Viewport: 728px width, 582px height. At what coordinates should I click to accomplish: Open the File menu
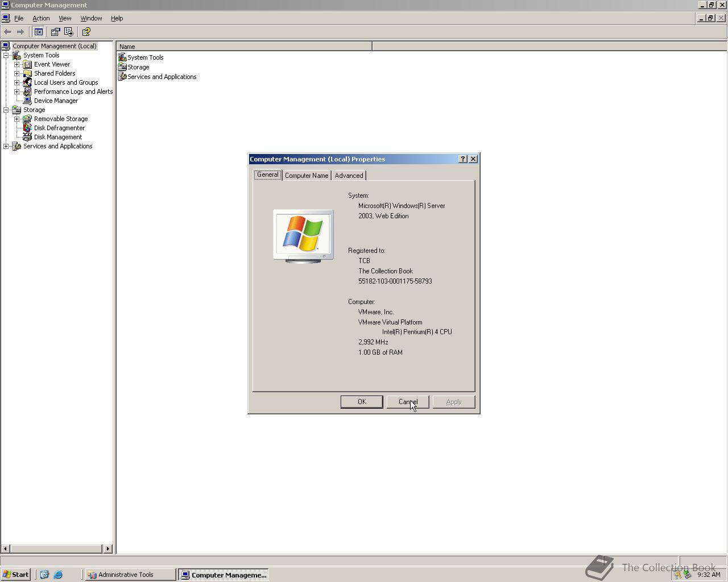pyautogui.click(x=19, y=18)
